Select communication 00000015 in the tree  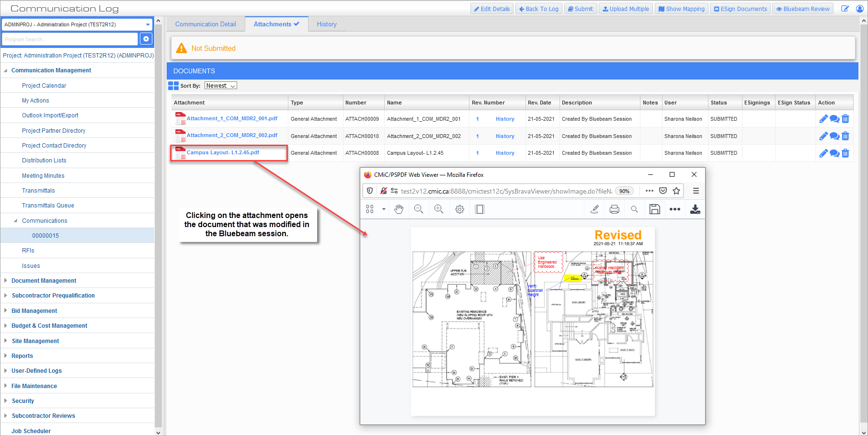coord(46,236)
